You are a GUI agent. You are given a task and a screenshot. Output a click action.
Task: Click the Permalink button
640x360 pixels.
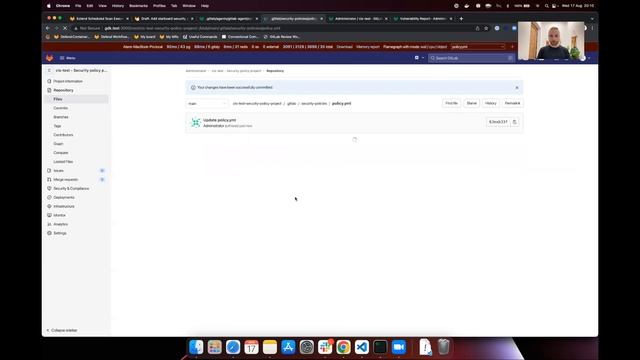[x=512, y=103]
